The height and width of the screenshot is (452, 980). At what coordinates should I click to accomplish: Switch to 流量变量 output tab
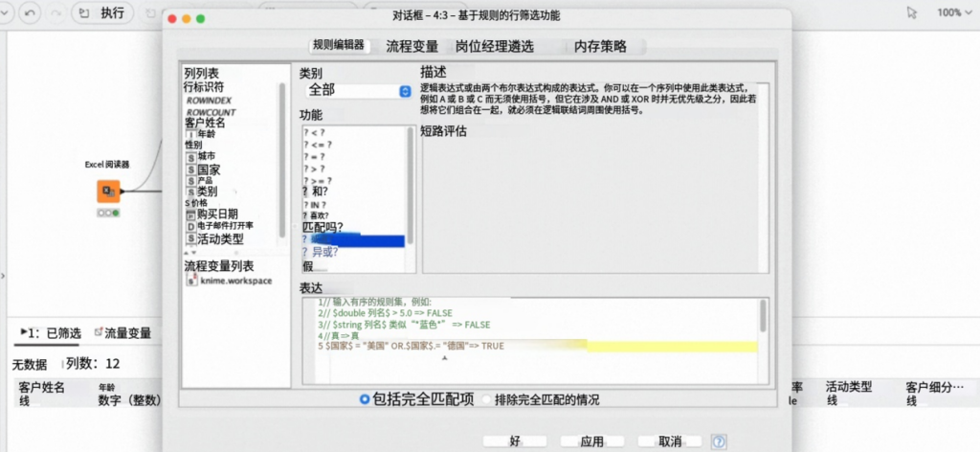point(124,333)
